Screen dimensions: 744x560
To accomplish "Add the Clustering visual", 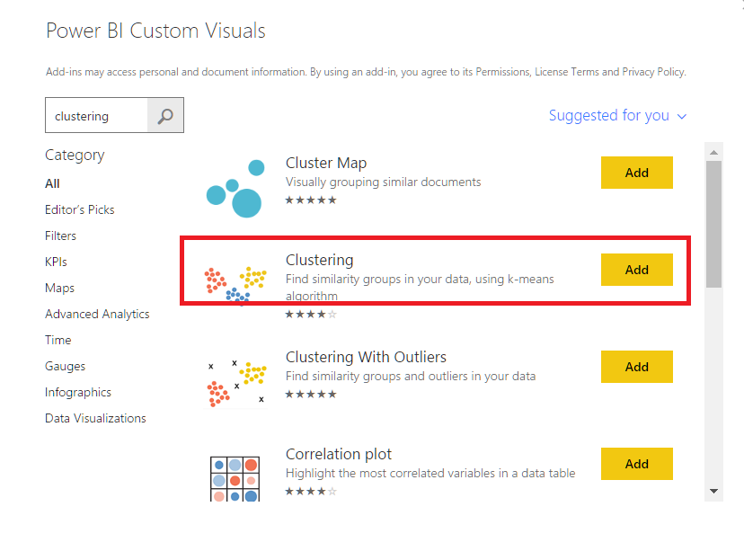I will tap(636, 270).
